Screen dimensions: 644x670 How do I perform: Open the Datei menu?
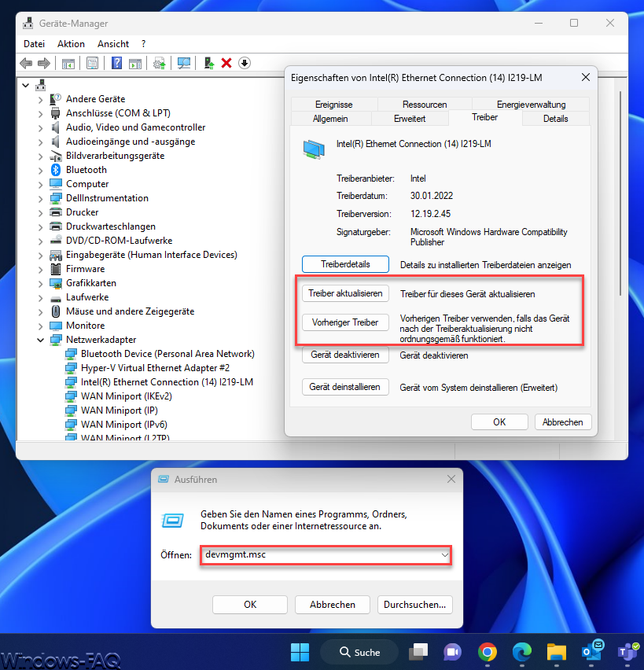point(34,44)
